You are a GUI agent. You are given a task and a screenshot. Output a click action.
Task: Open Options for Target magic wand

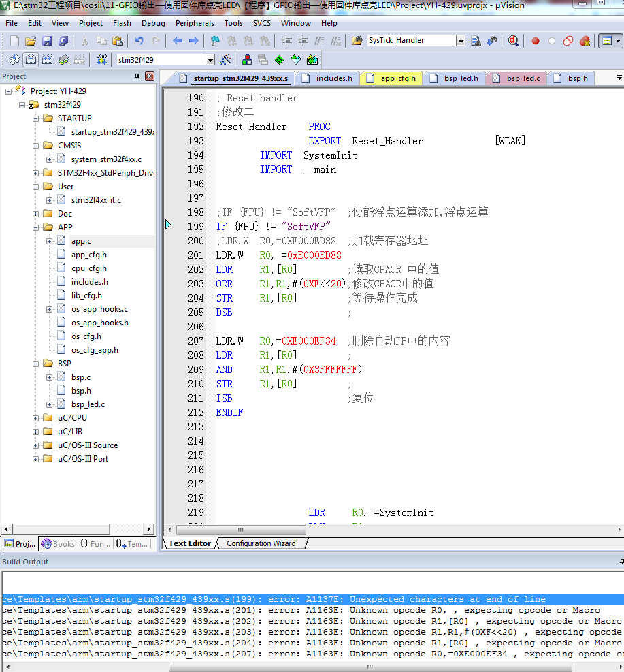(226, 60)
